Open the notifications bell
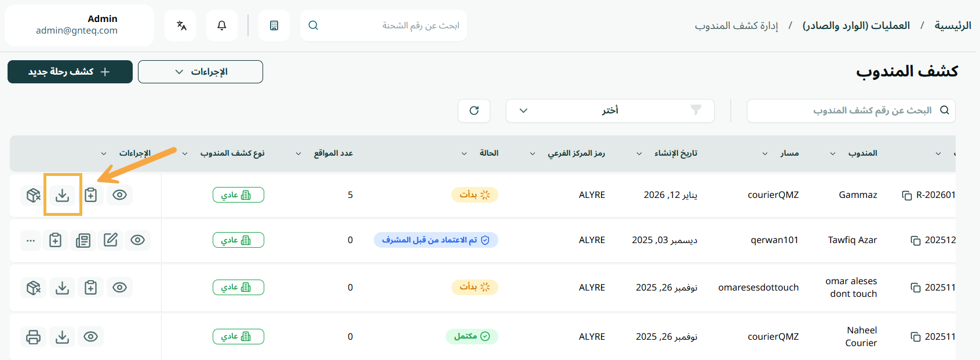 click(x=222, y=25)
